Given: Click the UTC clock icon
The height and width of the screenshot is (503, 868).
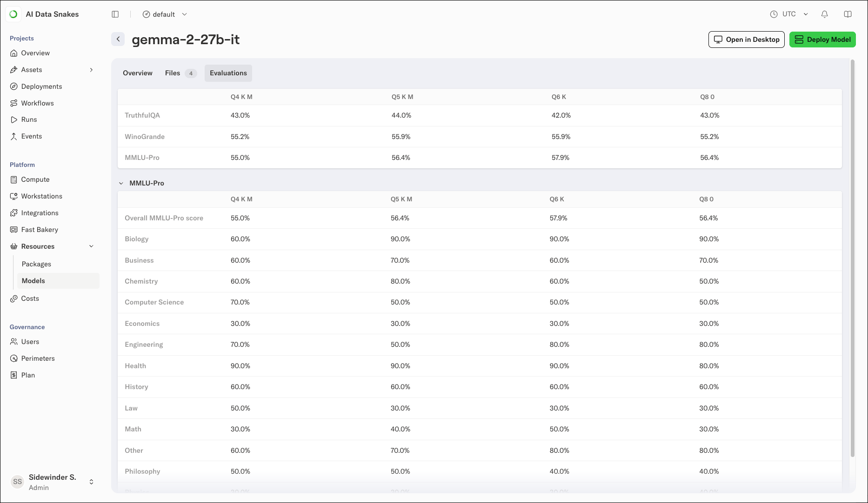Looking at the screenshot, I should tap(774, 14).
